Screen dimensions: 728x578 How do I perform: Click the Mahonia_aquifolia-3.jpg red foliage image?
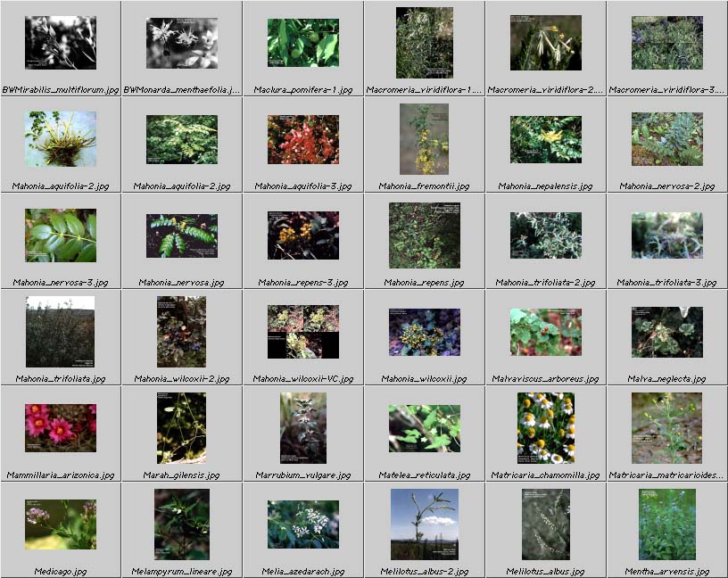pos(303,139)
